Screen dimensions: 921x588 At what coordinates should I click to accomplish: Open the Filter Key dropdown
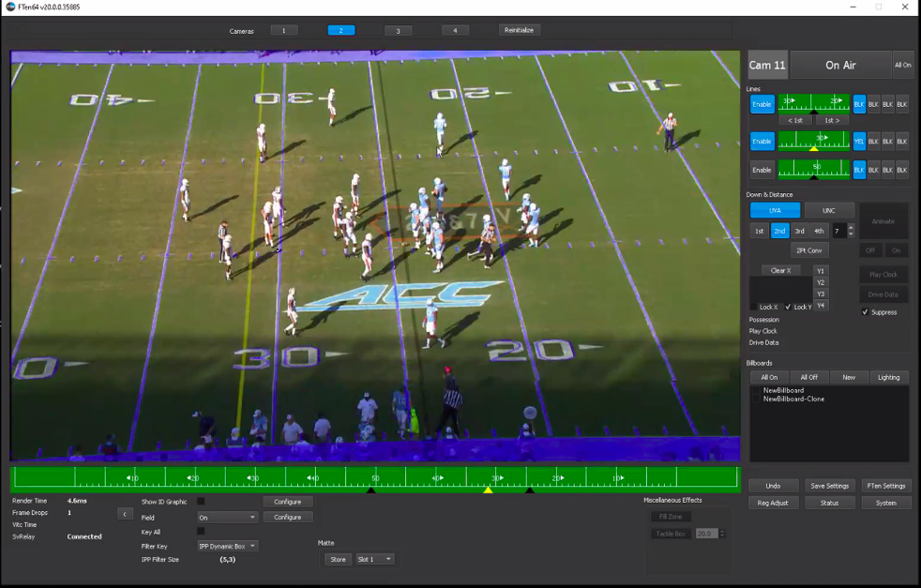pos(227,547)
